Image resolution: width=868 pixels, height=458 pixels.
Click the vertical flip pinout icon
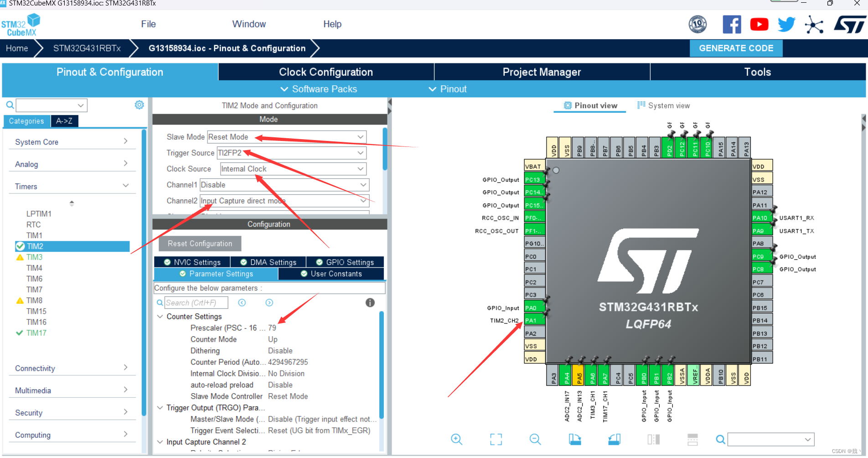(692, 439)
